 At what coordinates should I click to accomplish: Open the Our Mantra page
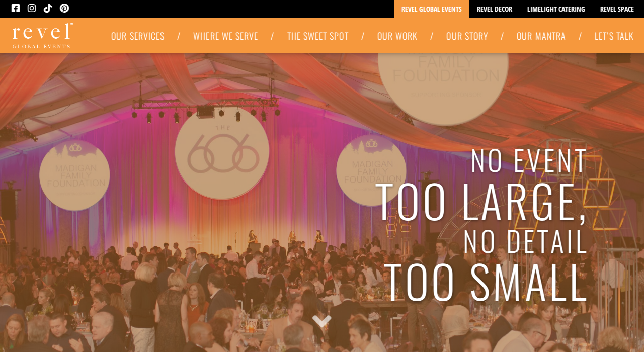point(541,36)
